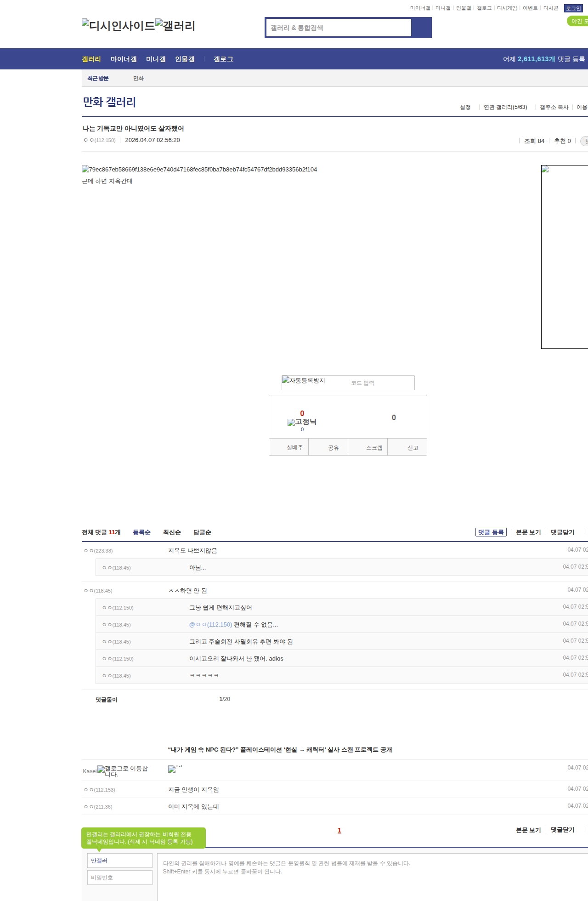
Task: Click the 자동등록방지 captcha image
Action: pyautogui.click(x=304, y=381)
